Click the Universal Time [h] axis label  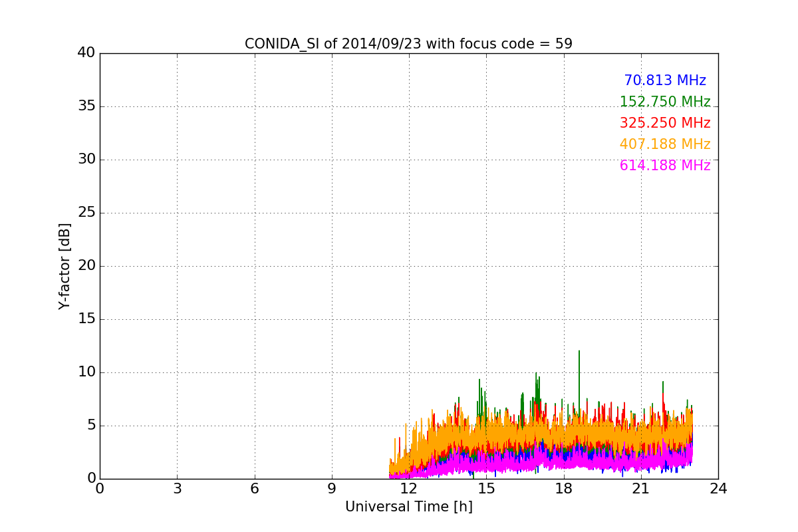(408, 507)
